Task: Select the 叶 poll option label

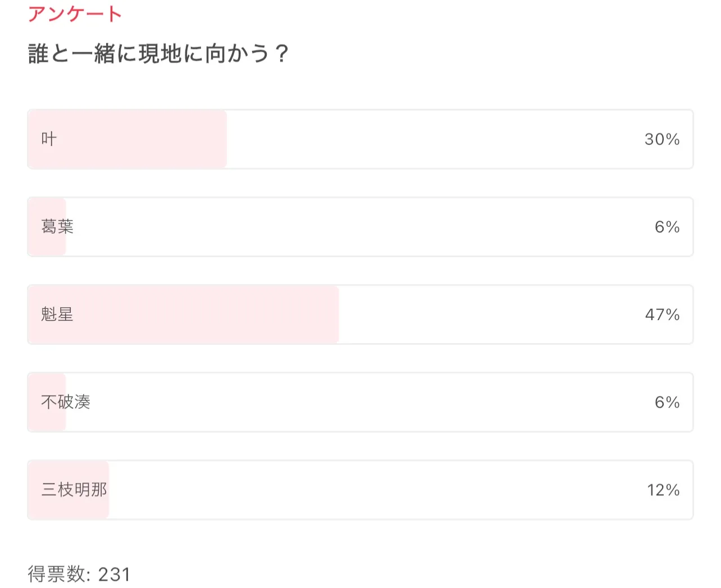Action: click(x=49, y=139)
